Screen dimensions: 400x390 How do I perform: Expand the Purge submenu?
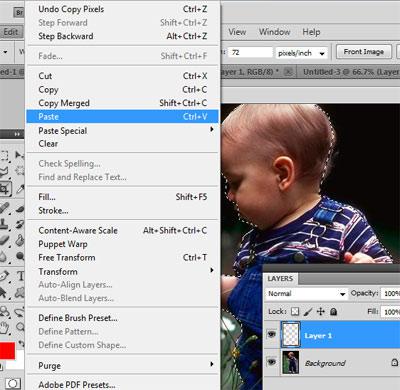[x=212, y=364]
